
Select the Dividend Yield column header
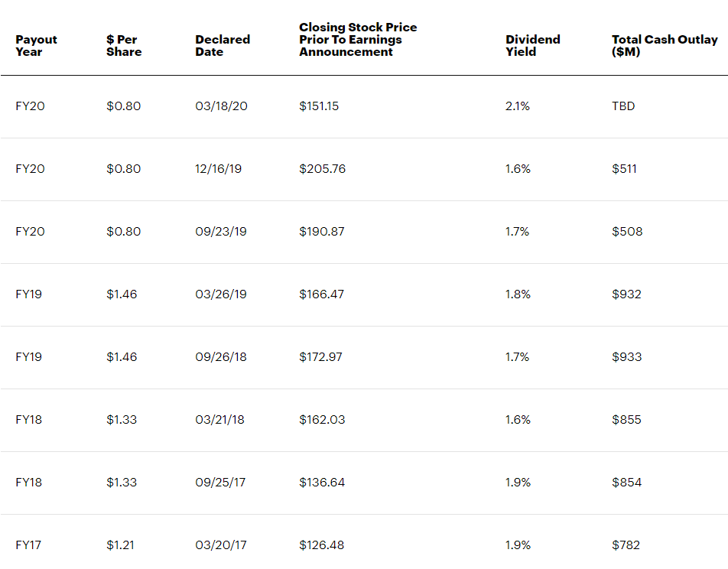coord(532,46)
